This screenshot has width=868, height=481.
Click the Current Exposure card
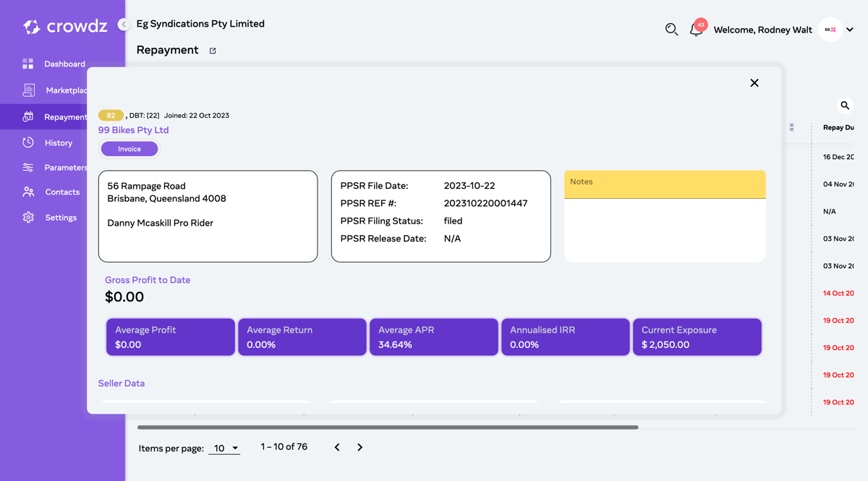(x=697, y=337)
